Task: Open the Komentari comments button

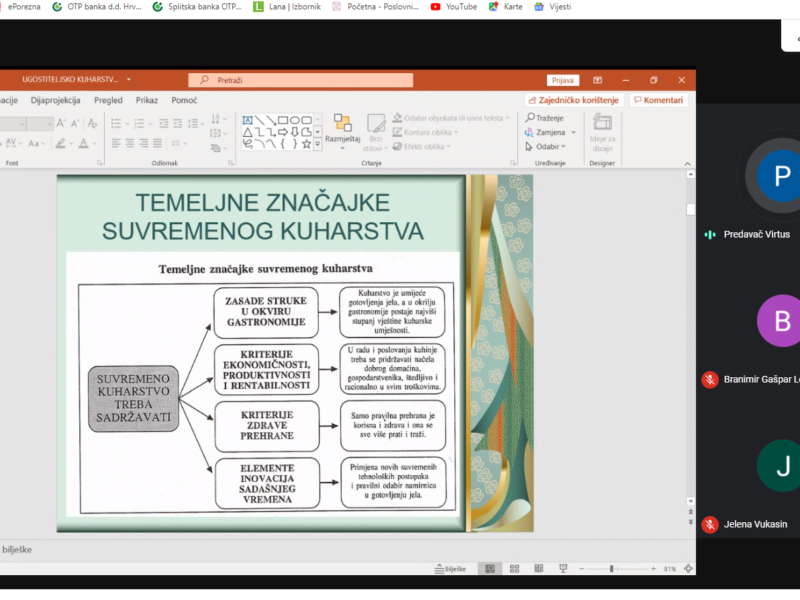Action: point(658,100)
